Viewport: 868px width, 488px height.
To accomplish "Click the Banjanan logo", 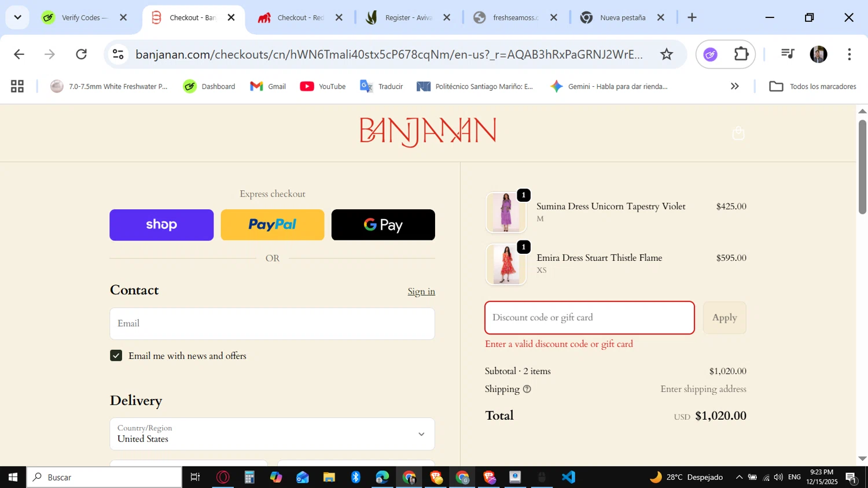I will (x=428, y=132).
